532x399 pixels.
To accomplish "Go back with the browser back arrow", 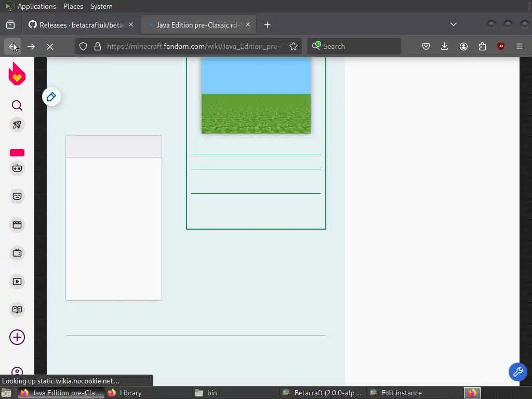I will pos(12,46).
